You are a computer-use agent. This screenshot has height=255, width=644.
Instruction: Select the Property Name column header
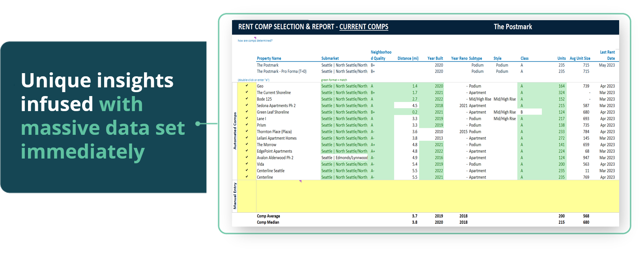tap(269, 59)
